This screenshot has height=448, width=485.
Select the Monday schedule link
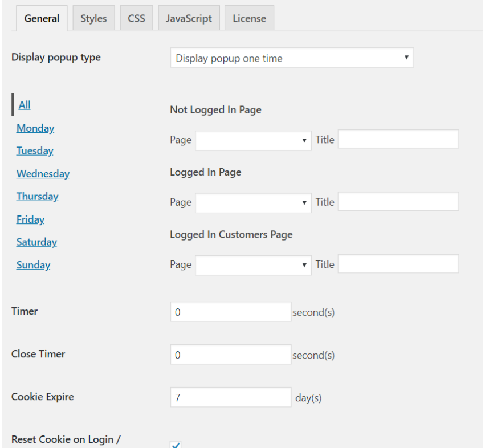(x=35, y=128)
